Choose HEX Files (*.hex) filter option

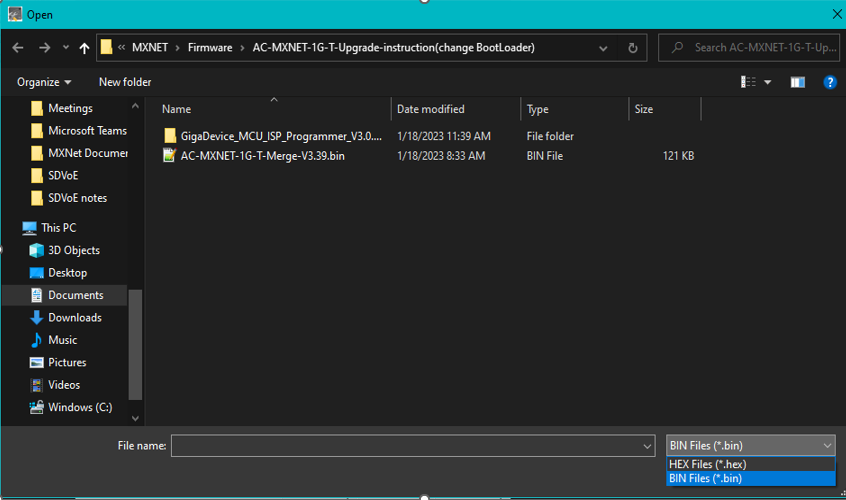[x=751, y=464]
